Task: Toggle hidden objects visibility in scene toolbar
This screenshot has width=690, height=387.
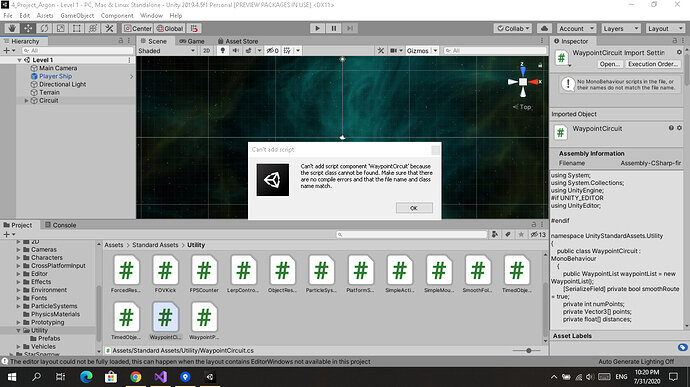Action: [x=272, y=51]
